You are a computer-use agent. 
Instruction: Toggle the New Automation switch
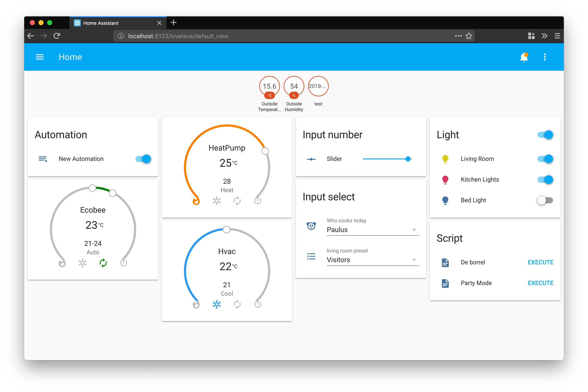pyautogui.click(x=143, y=159)
